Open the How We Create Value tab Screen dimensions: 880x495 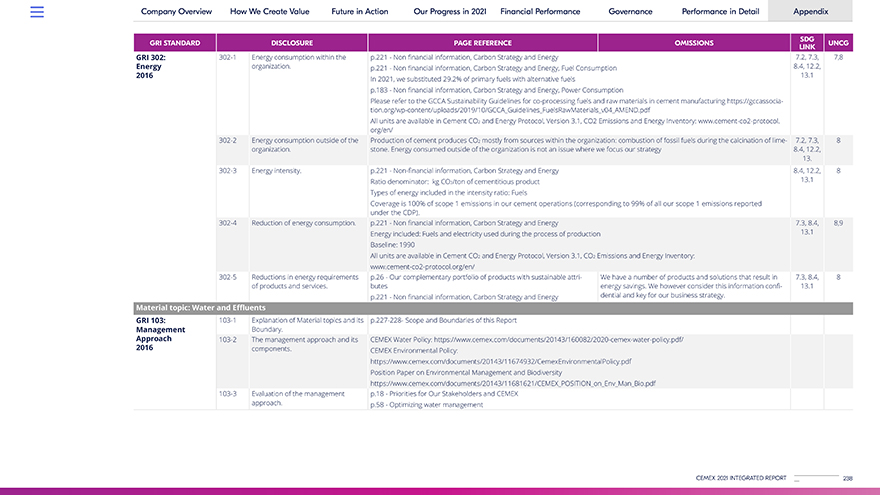point(271,11)
